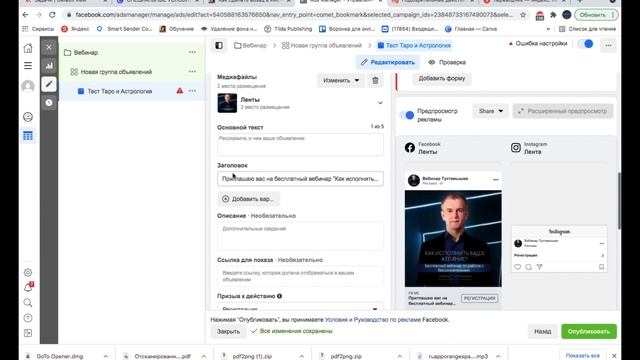Click Ошибка настройки status text

click(x=541, y=44)
